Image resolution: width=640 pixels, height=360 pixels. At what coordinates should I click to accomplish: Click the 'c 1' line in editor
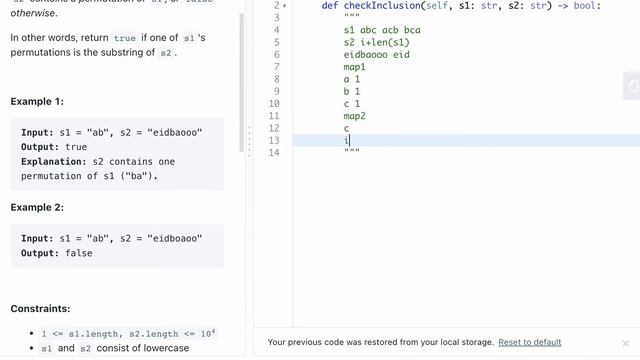click(351, 104)
